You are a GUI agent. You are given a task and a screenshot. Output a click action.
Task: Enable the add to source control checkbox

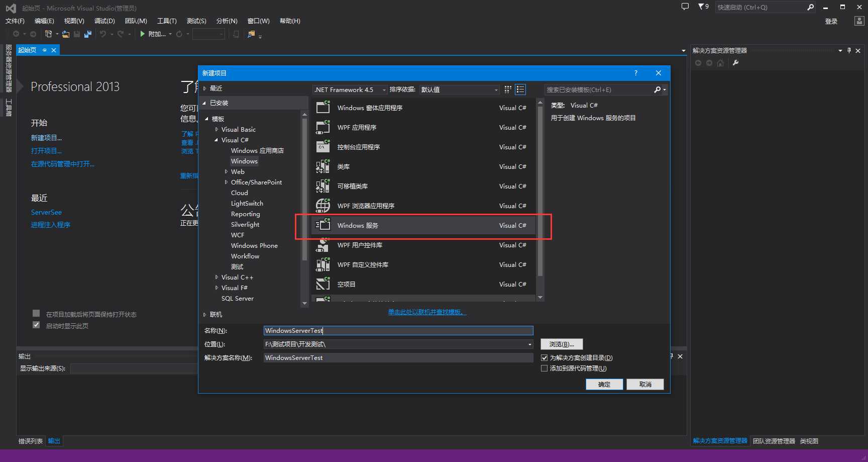point(544,368)
